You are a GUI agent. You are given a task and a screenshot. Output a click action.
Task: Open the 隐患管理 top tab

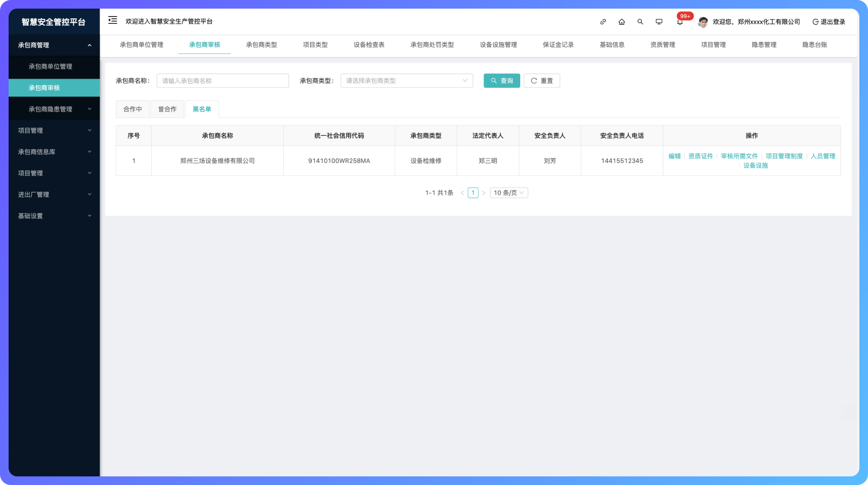point(764,45)
